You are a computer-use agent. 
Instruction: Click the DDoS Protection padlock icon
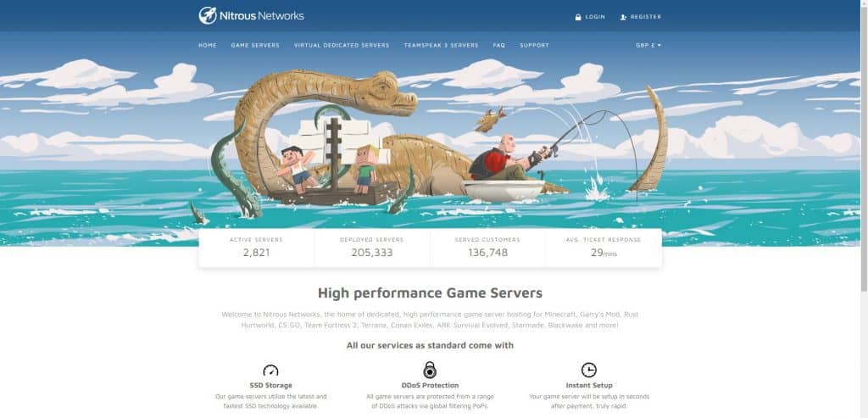(x=430, y=370)
